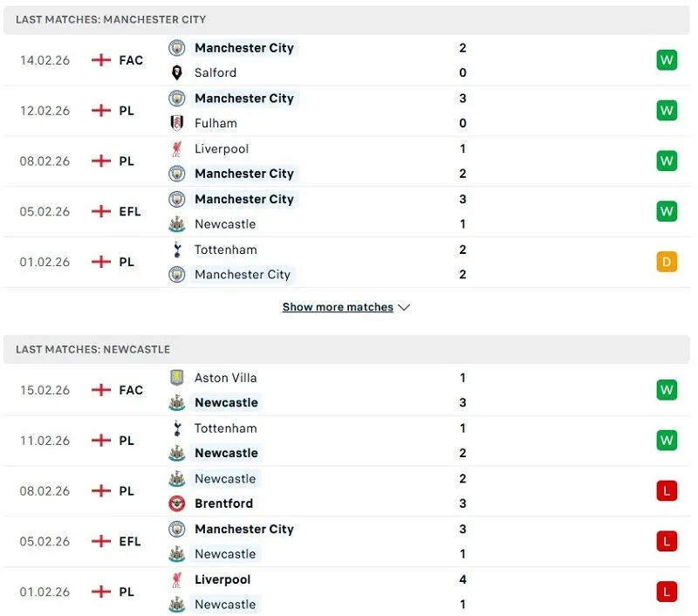This screenshot has height=616, width=698.
Task: Select the 2-2 score of the Tottenham draw
Action: pyautogui.click(x=462, y=262)
